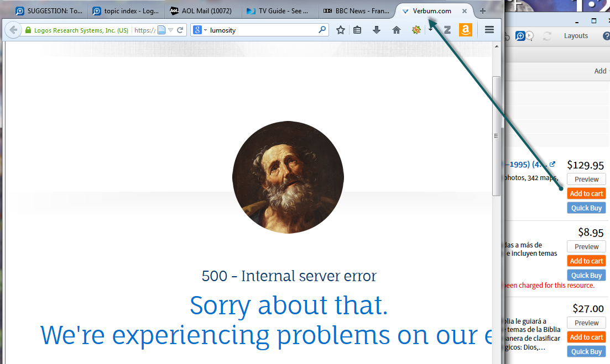The image size is (610, 364).
Task: Click the "We're experiencing problems" heading
Action: (x=266, y=335)
